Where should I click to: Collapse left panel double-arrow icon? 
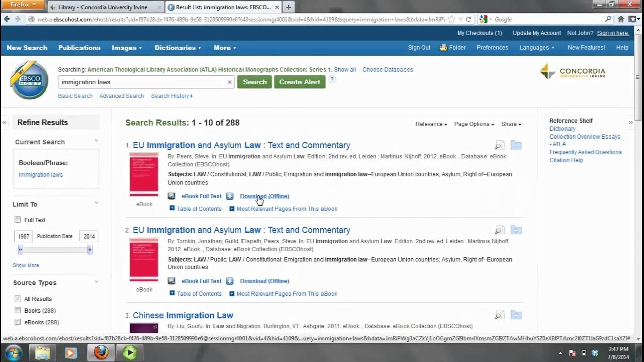coord(5,122)
